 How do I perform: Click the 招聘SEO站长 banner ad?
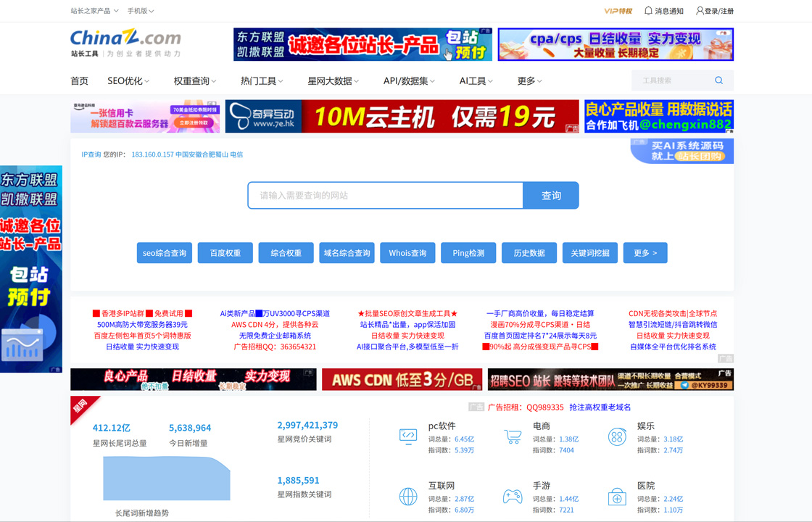(610, 380)
